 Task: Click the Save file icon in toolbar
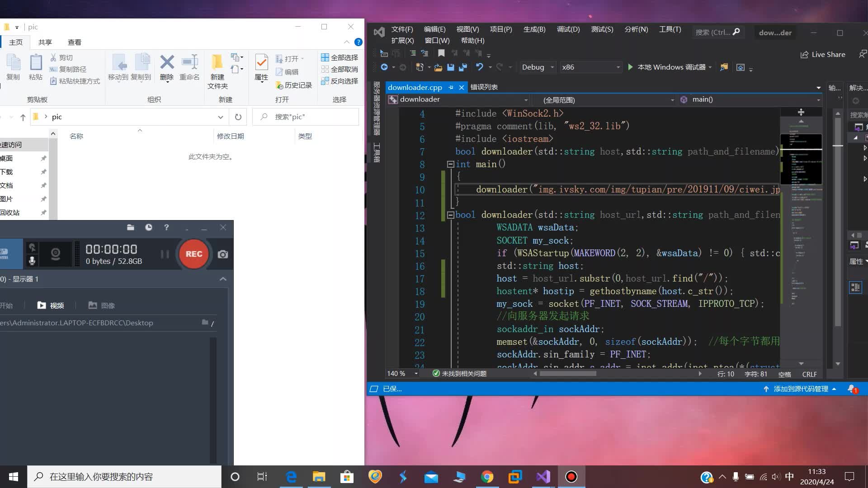click(451, 67)
